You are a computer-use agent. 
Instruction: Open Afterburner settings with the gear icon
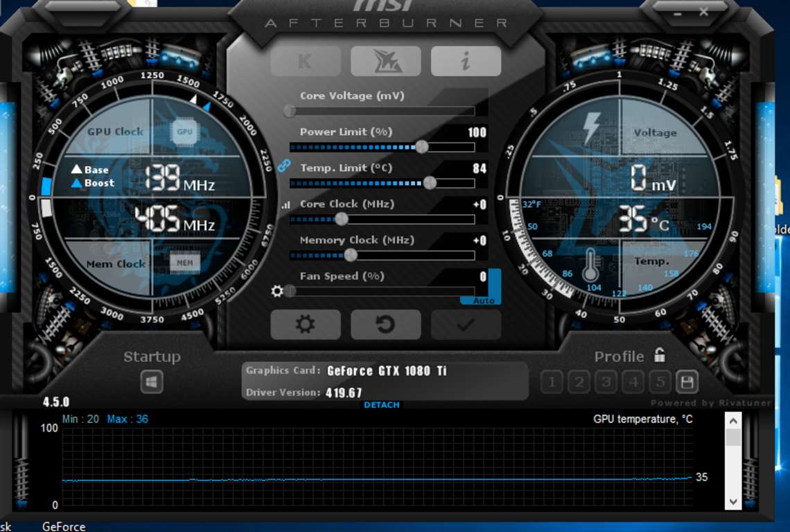pyautogui.click(x=306, y=324)
